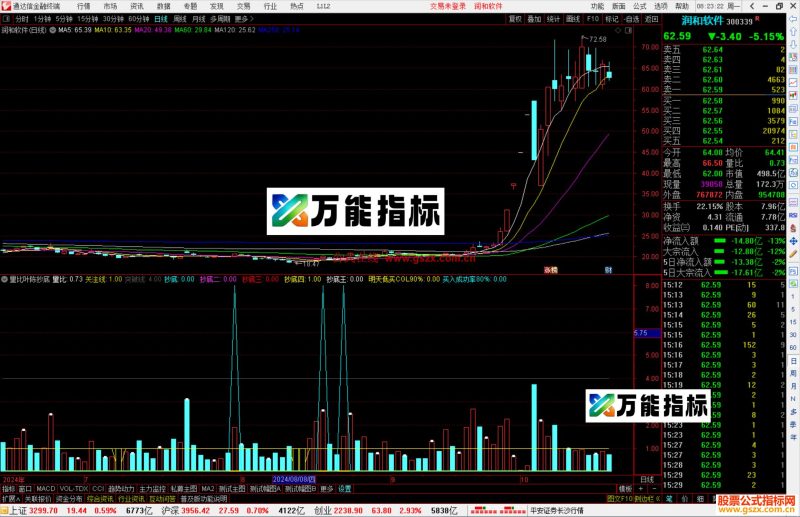
Task: Select the 月线 monthly period
Action: [199, 19]
